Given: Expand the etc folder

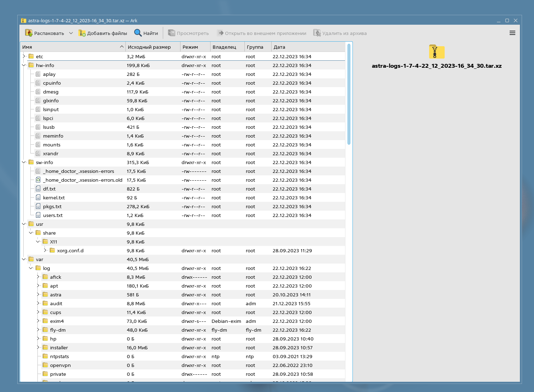Looking at the screenshot, I should [24, 56].
